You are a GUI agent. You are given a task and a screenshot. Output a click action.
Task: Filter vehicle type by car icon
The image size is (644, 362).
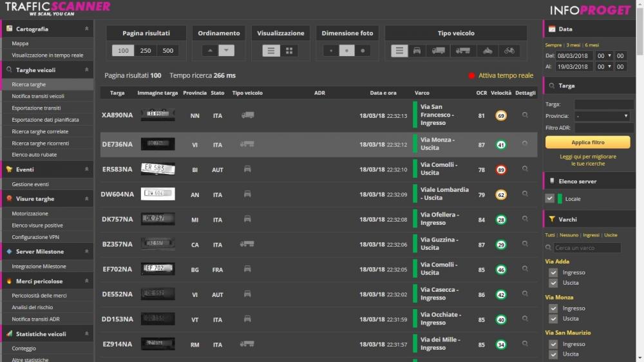(417, 51)
